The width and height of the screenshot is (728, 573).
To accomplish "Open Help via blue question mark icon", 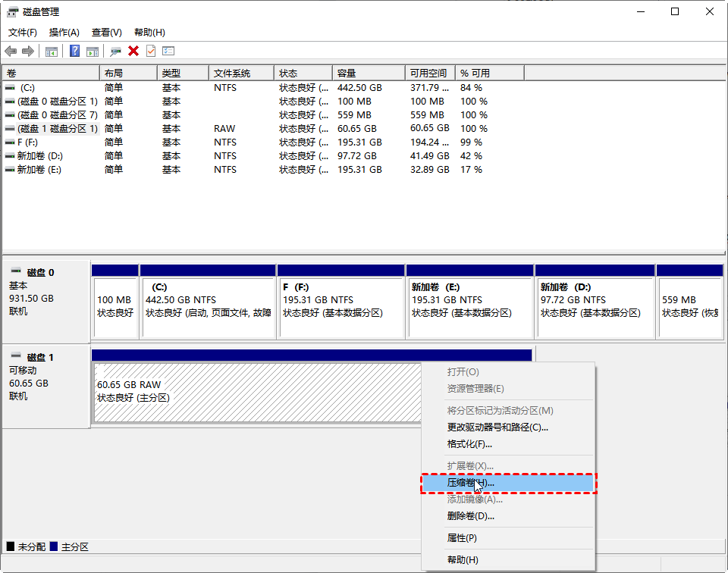I will [75, 51].
